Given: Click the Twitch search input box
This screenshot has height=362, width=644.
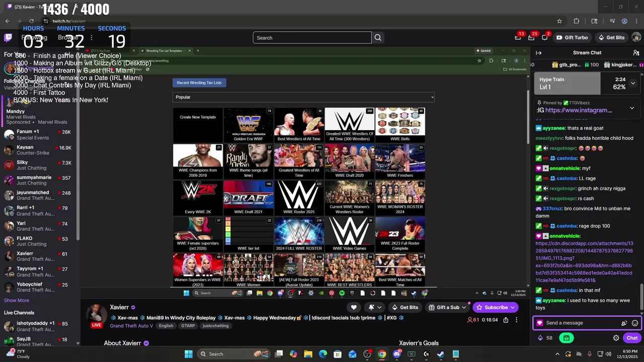Looking at the screenshot, I should 312,38.
